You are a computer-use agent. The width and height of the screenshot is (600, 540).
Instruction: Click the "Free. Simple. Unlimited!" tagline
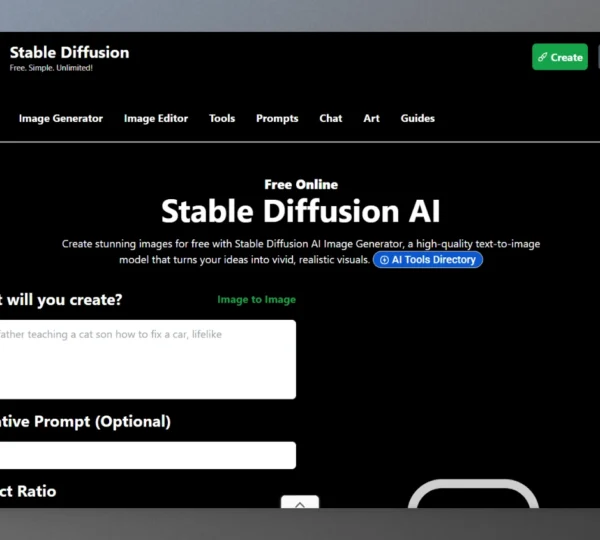[x=51, y=68]
